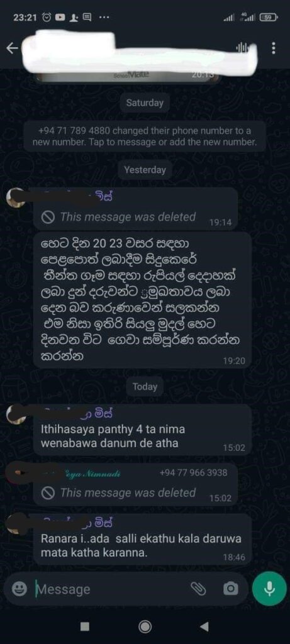Open the emoji picker in message bar
Screen dimensions: 290x644
(x=19, y=589)
